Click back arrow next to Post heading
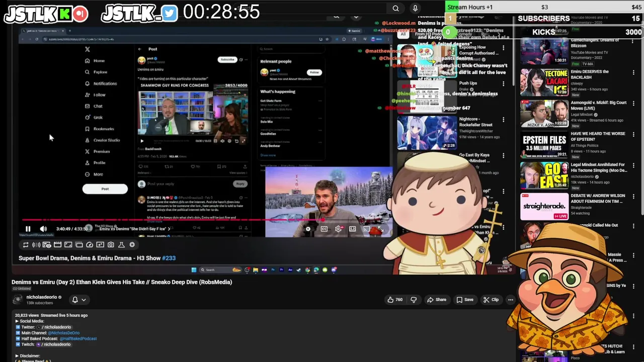644x362 pixels. (x=140, y=49)
